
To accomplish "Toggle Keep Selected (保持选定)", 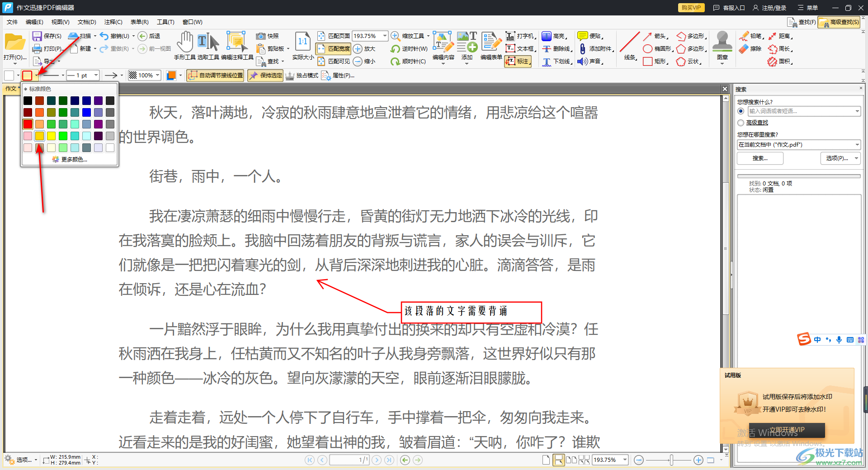I will [265, 75].
